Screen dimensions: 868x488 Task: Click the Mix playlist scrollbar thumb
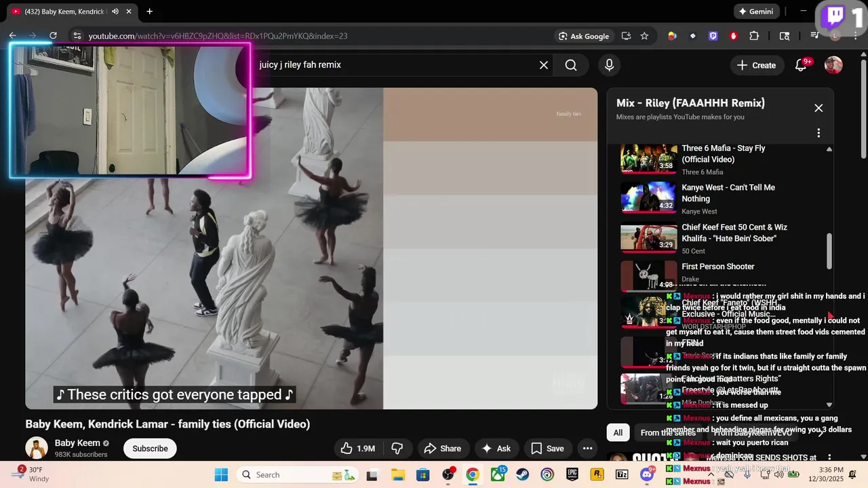pyautogui.click(x=829, y=251)
